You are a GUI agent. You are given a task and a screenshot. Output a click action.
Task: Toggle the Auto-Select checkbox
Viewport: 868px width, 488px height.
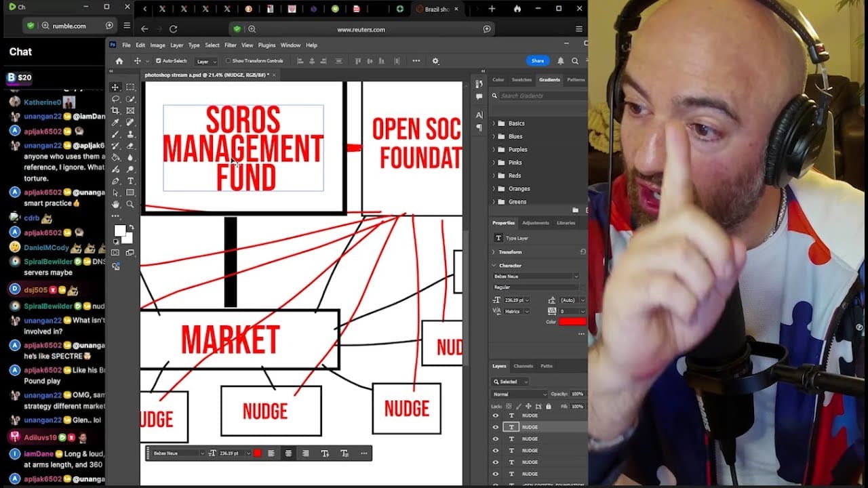click(159, 61)
